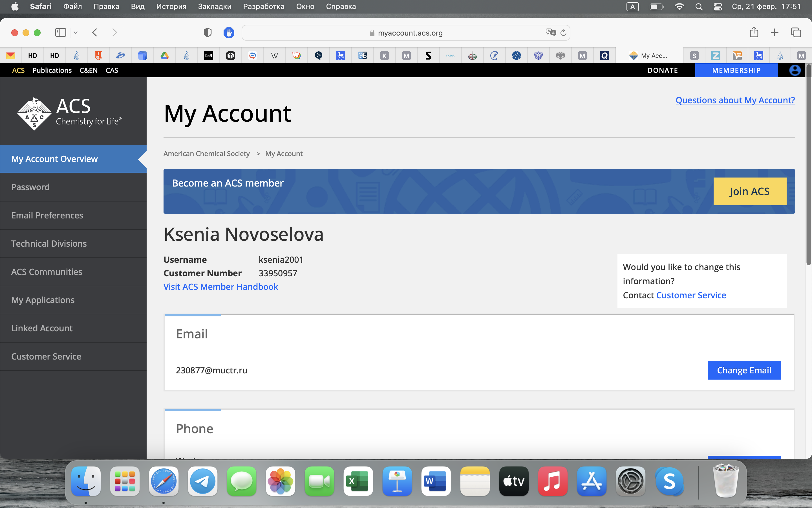Open a new tab with plus icon
812x508 pixels.
tap(775, 32)
